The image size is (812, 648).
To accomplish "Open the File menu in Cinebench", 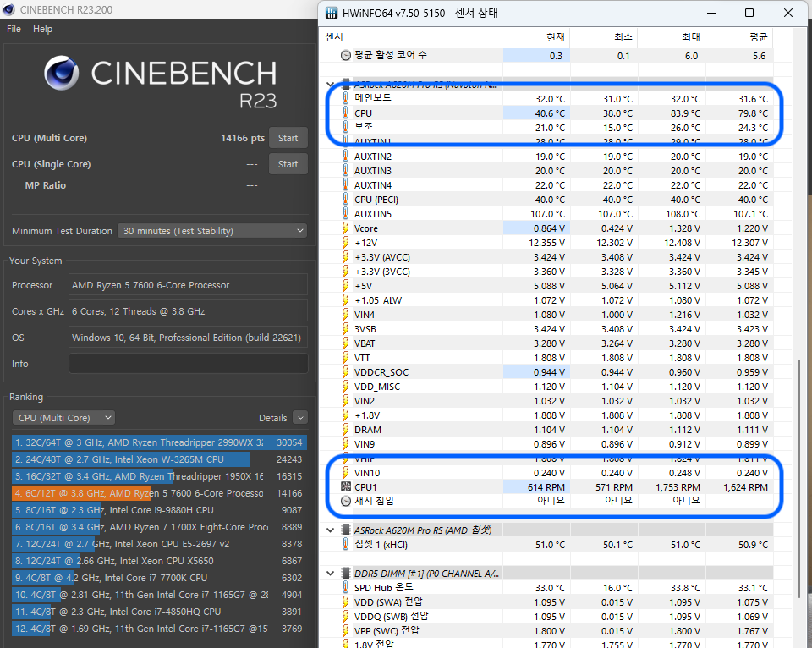I will coord(14,29).
